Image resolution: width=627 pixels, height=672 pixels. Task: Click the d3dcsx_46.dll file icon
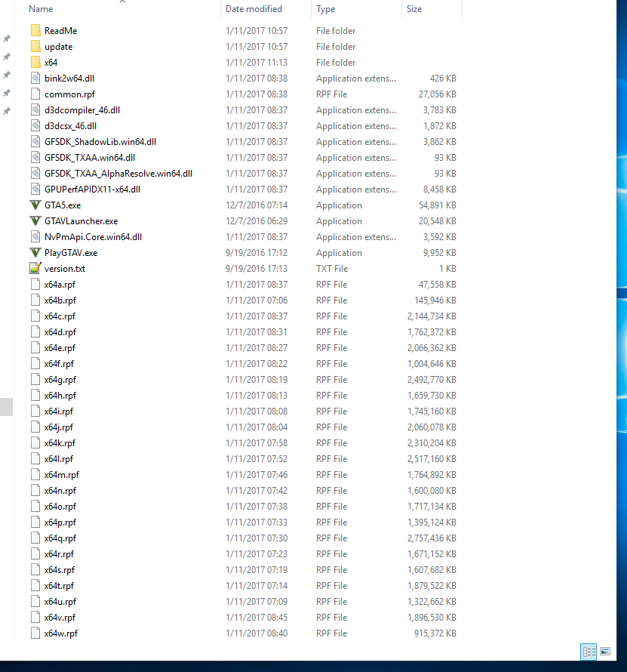tap(35, 126)
